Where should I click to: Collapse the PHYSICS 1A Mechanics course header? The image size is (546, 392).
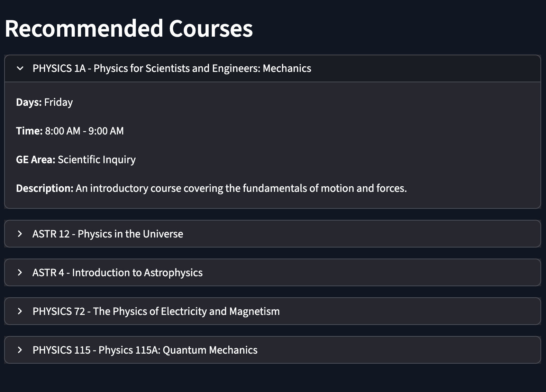(x=273, y=68)
